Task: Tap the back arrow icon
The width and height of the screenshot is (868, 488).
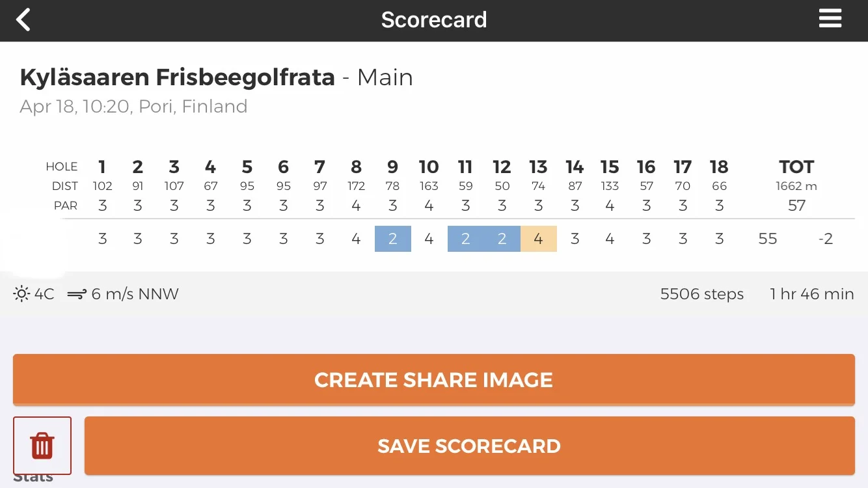Action: tap(23, 20)
